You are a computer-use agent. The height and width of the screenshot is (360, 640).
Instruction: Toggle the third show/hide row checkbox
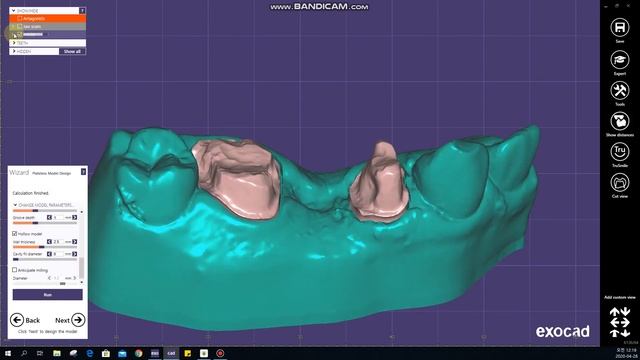tap(20, 34)
